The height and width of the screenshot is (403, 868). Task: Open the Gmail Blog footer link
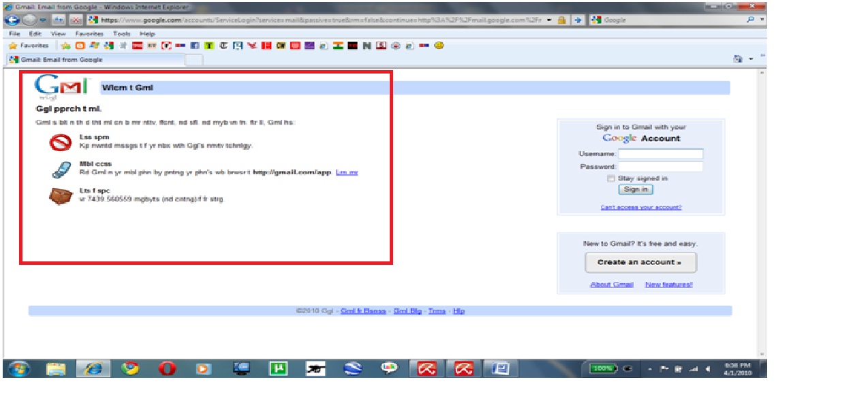(x=407, y=311)
